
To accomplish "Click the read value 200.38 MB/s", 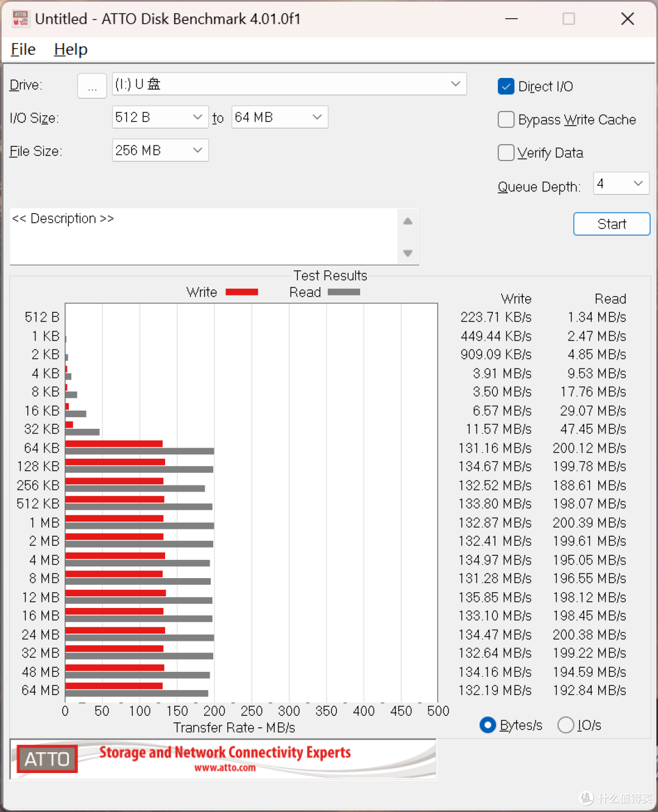I will (590, 635).
